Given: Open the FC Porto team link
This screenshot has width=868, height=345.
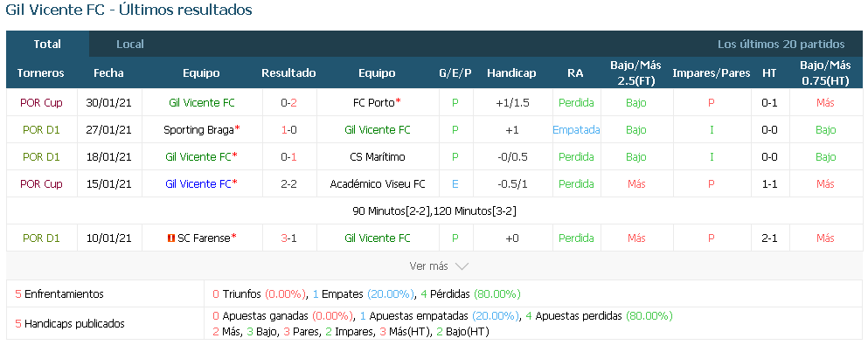Looking at the screenshot, I should click(373, 103).
